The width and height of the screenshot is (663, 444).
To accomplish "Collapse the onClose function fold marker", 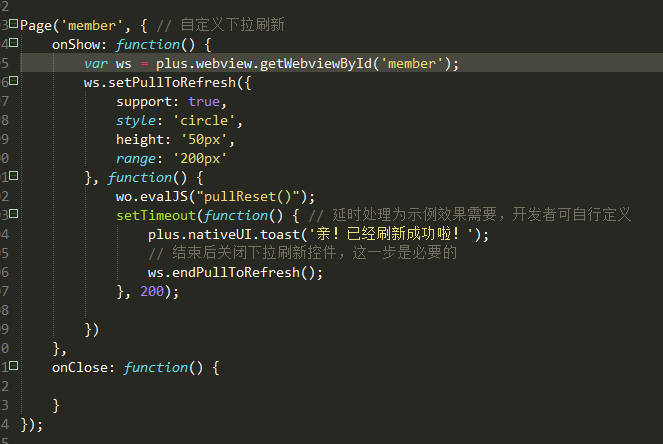I will click(x=14, y=365).
